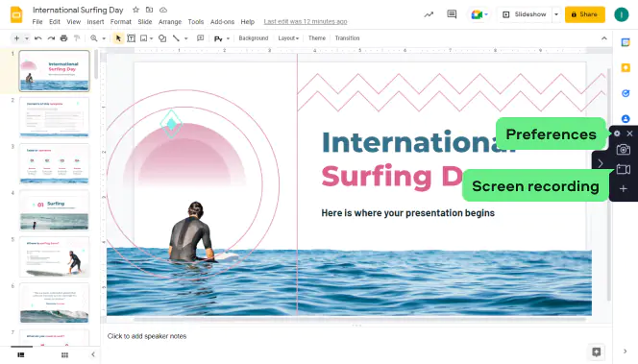Star the International Surfing Day presentation

tap(135, 10)
